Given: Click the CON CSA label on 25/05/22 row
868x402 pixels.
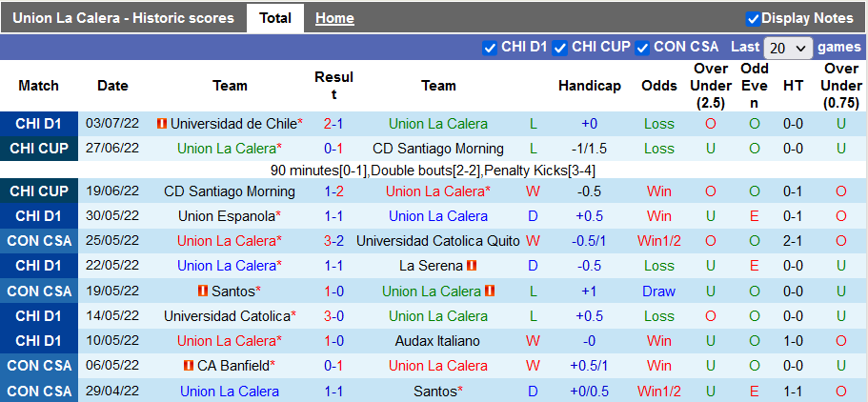Looking at the screenshot, I should (39, 241).
